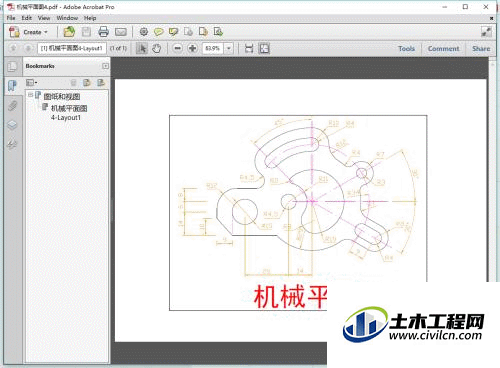Zoom out with minus button
The width and height of the screenshot is (500, 368).
point(178,49)
